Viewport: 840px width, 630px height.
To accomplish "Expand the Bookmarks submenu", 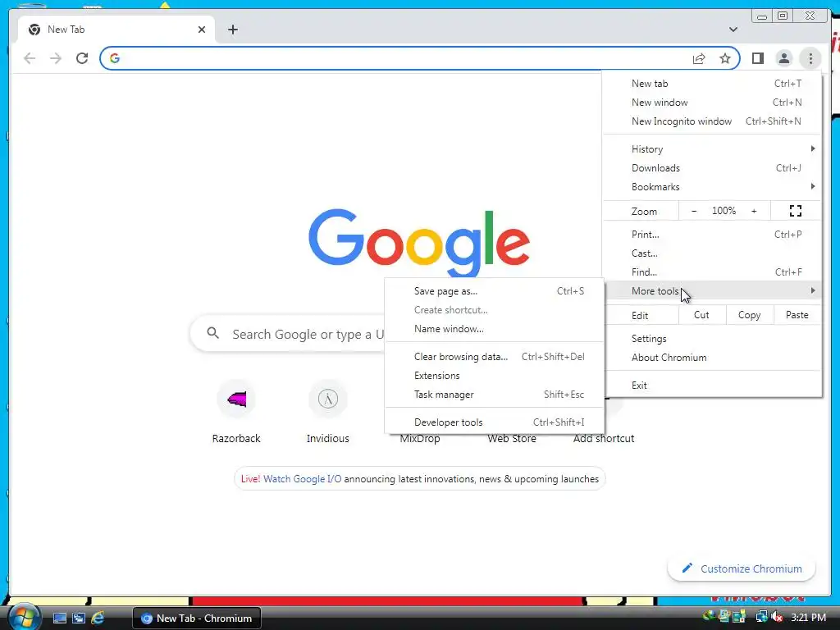I will click(713, 186).
